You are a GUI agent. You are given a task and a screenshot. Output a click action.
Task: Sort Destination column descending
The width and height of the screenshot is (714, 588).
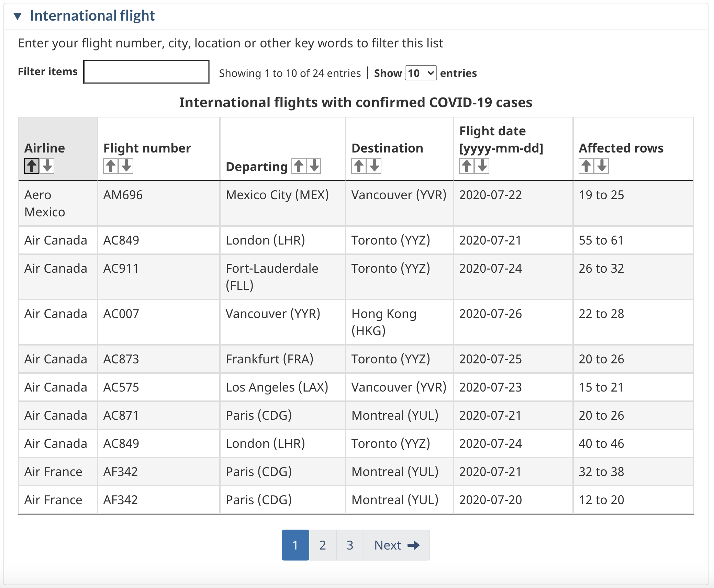[x=375, y=166]
